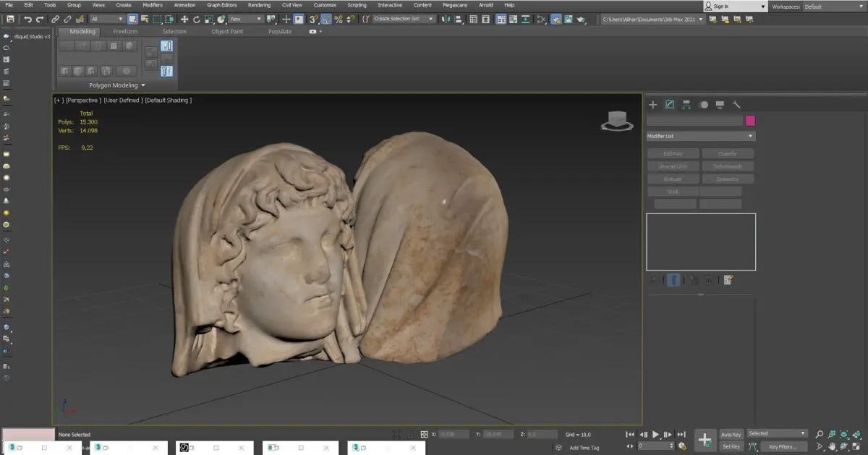Toggle Set Key mode
Image resolution: width=868 pixels, height=455 pixels.
point(731,446)
